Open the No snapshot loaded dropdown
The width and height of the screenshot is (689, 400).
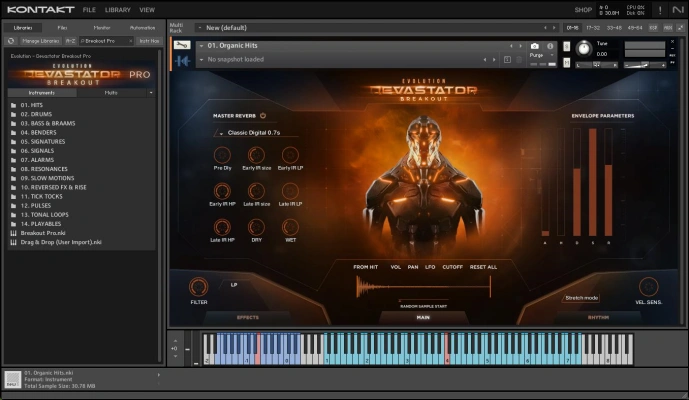point(201,59)
